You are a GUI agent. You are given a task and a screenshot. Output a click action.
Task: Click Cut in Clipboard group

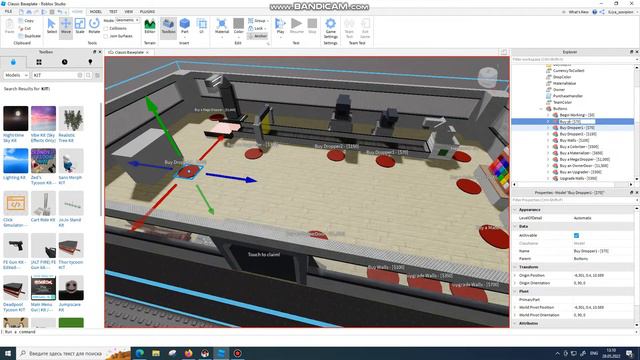[x=25, y=28]
